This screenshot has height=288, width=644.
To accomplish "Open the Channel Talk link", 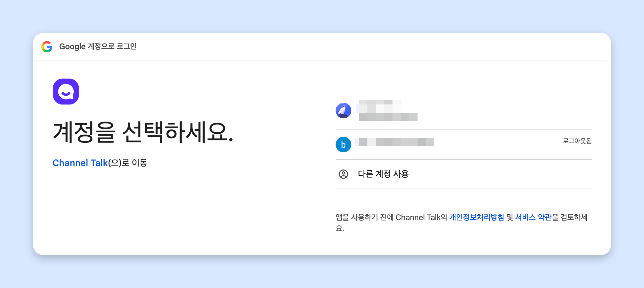I will tap(80, 163).
